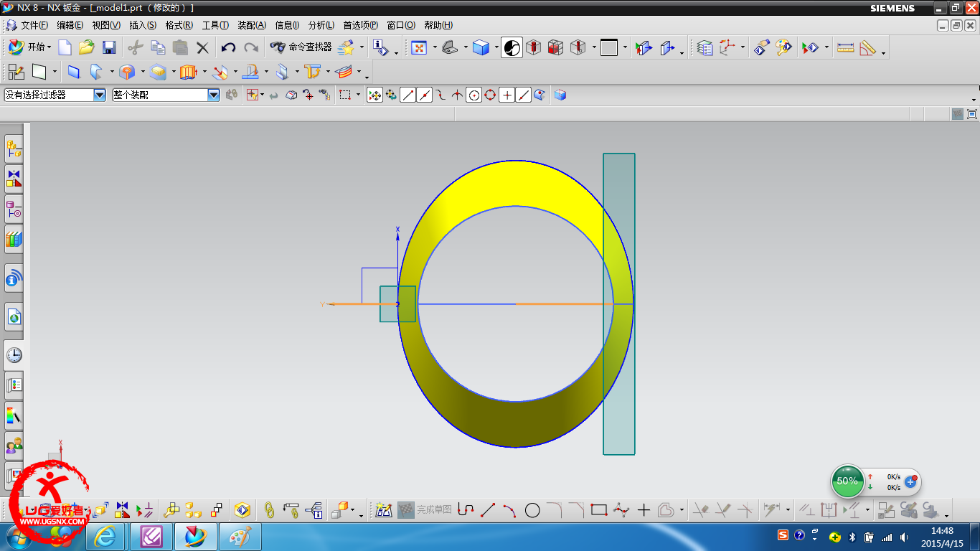
Task: Click the Copy icon
Action: click(x=158, y=48)
